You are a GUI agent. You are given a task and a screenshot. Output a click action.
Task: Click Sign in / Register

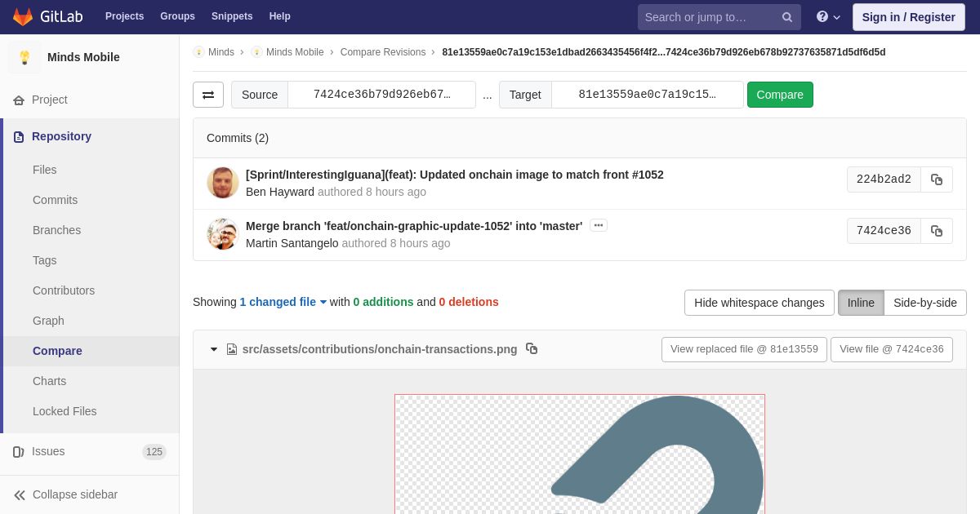coord(908,17)
